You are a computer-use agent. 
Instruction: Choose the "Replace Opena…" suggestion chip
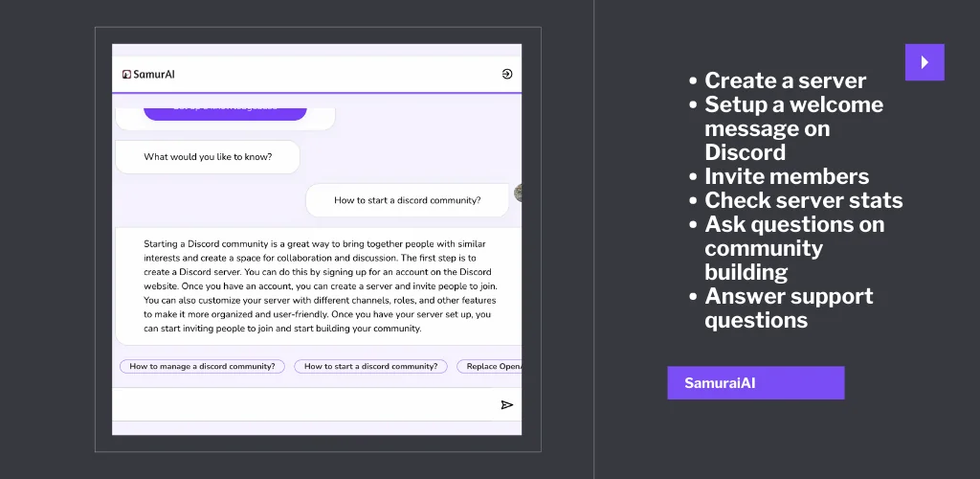490,366
